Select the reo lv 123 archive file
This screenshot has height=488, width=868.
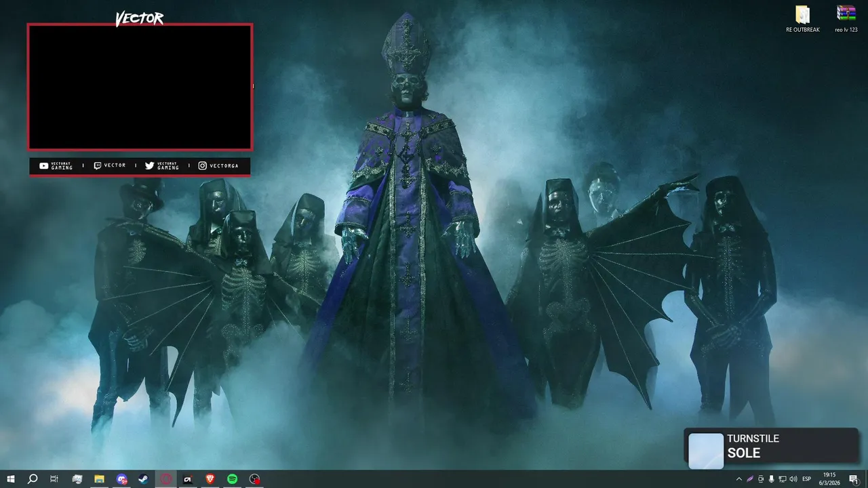point(846,19)
